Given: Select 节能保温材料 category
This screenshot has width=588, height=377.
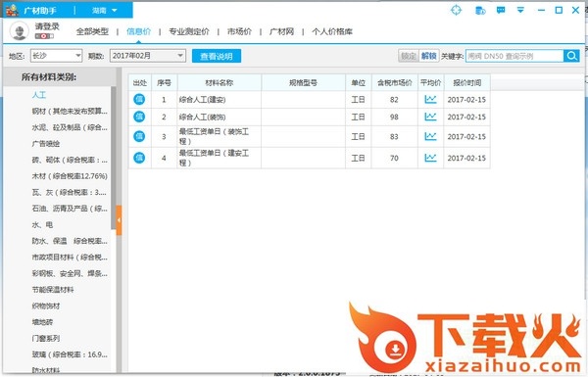Looking at the screenshot, I should click(x=53, y=290).
